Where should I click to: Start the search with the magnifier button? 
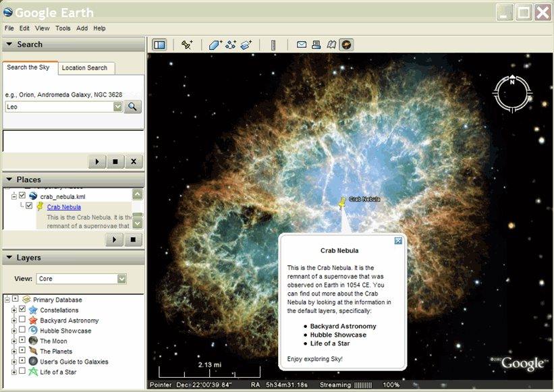tap(132, 107)
